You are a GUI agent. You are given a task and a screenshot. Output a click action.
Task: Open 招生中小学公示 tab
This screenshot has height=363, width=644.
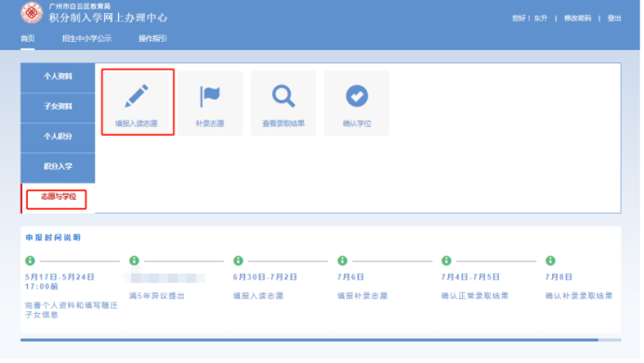pyautogui.click(x=86, y=39)
